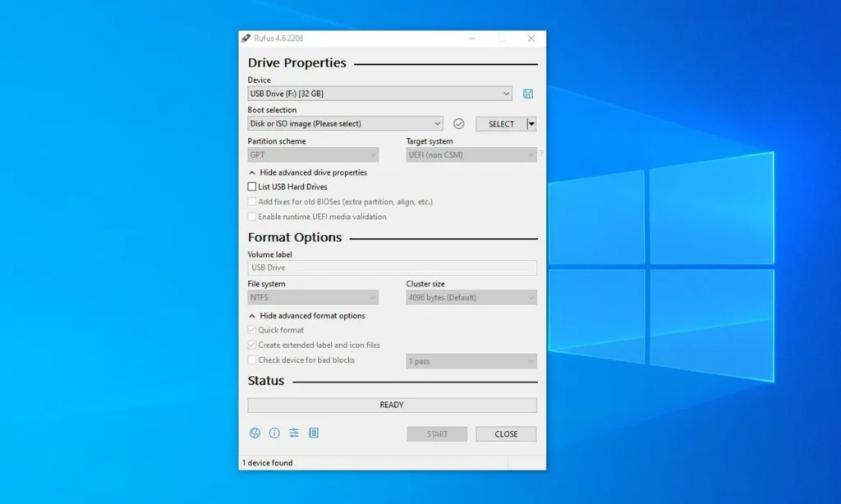Toggle Check device for bad blocks
Viewport: 841px width, 504px height.
(251, 360)
